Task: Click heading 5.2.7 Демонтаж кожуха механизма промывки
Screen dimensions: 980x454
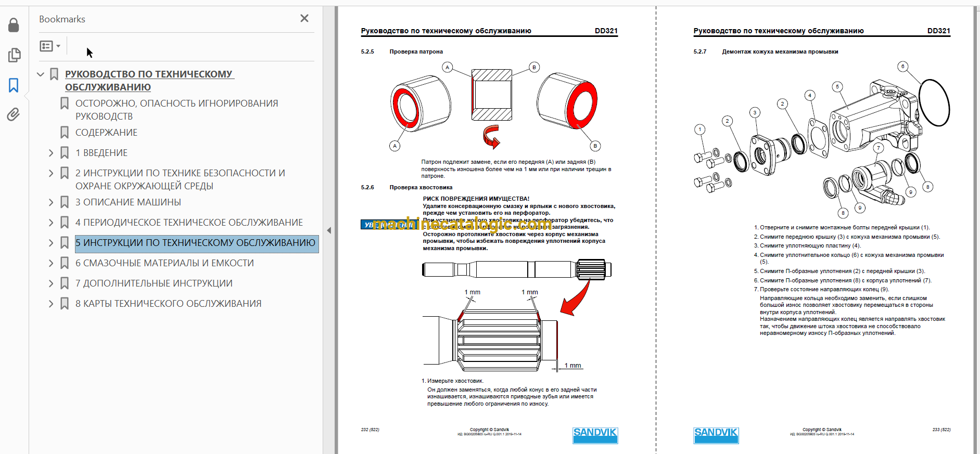Action: [x=766, y=51]
